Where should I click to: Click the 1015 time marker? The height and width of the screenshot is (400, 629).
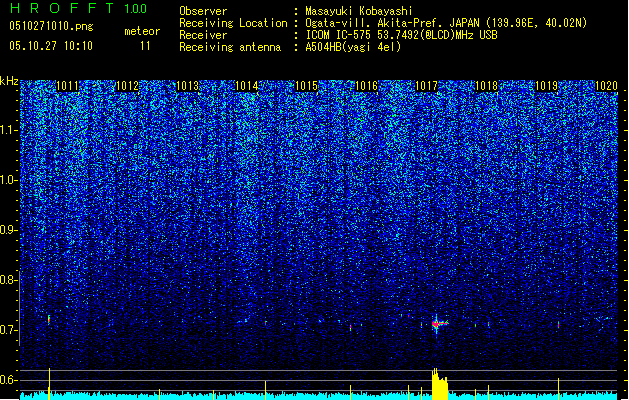[x=306, y=86]
